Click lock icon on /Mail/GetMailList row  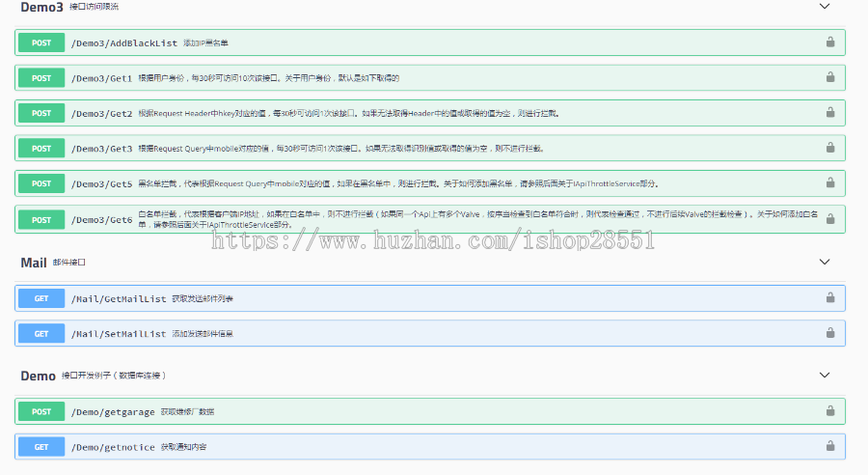830,297
